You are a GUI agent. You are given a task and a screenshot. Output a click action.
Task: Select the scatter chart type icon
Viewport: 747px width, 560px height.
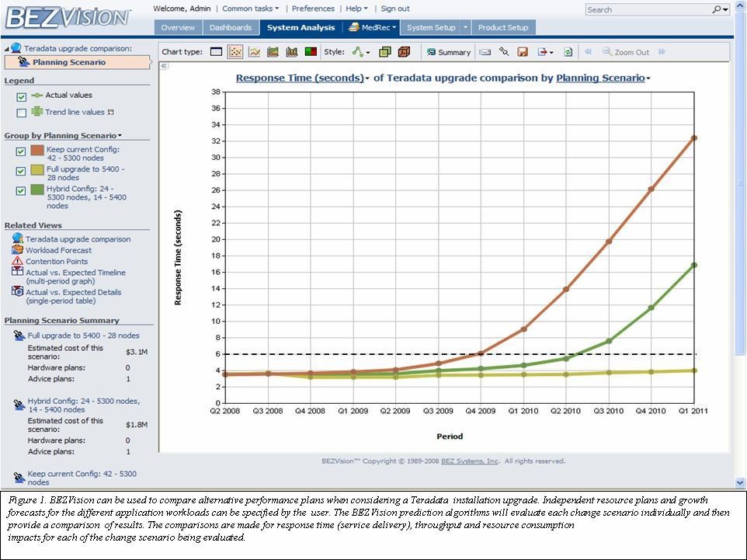(235, 52)
